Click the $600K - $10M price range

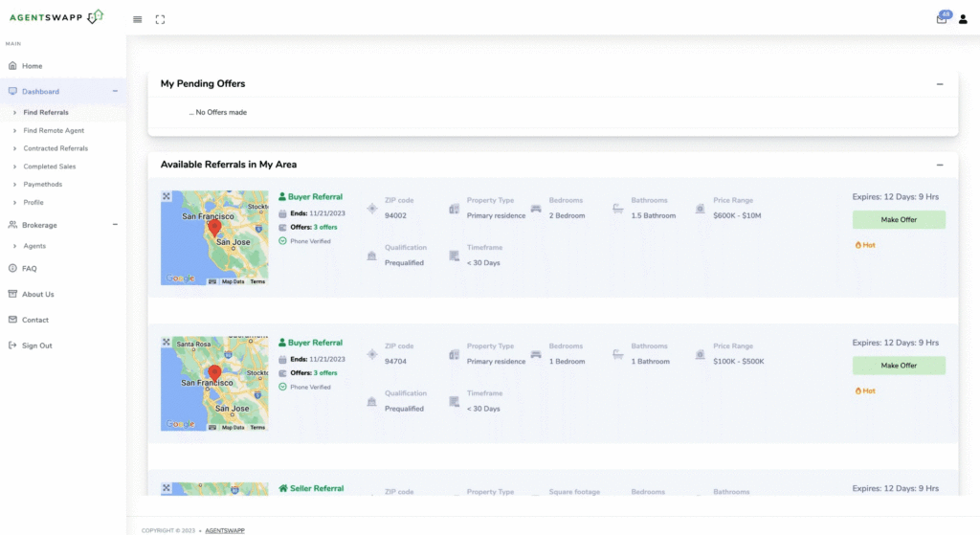[x=737, y=215]
